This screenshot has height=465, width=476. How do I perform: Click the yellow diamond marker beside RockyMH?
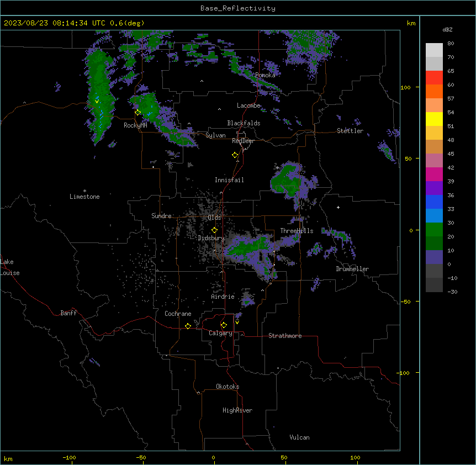click(138, 112)
